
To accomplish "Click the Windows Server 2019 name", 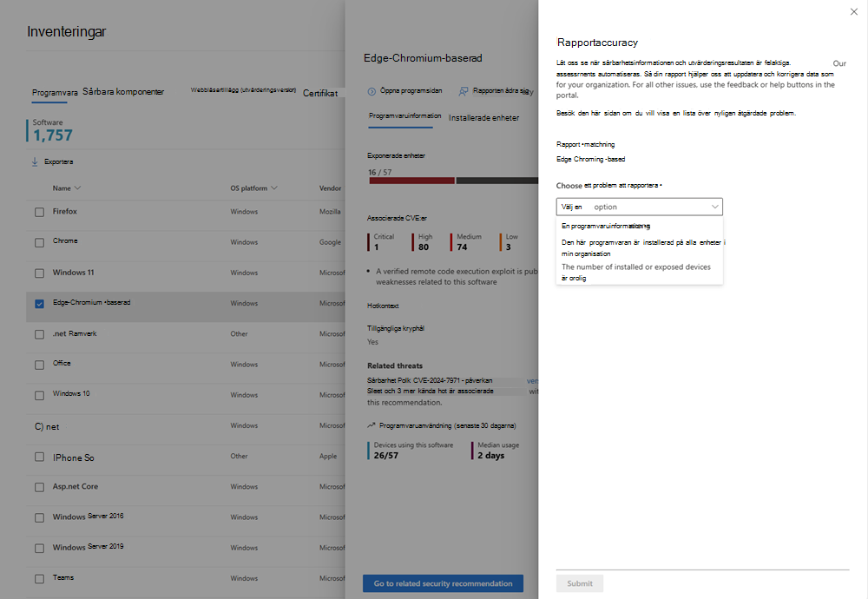I will coord(88,546).
